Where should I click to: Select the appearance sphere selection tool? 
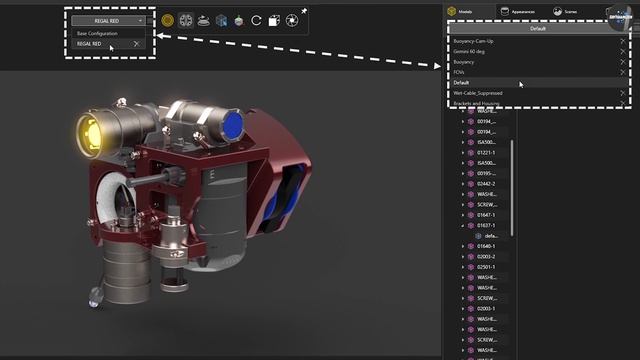click(239, 20)
